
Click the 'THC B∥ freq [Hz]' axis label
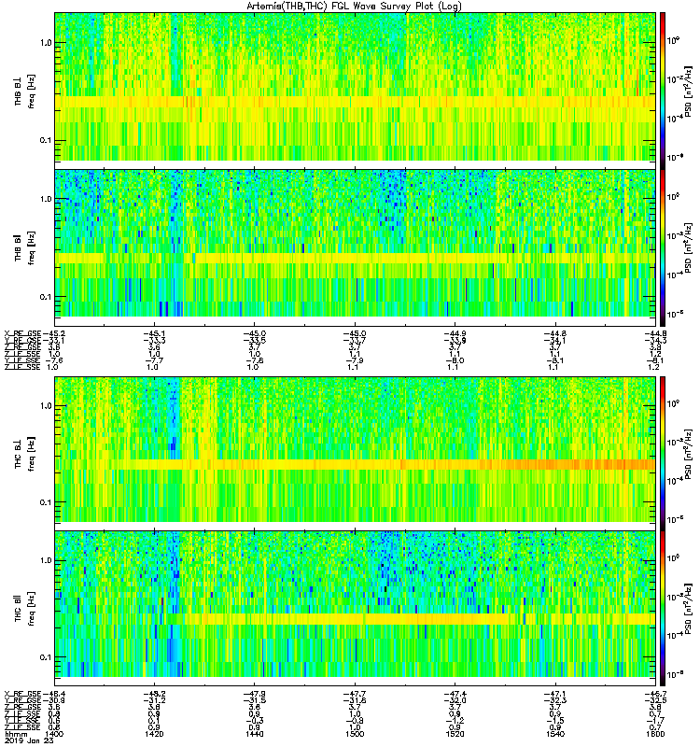[x=24, y=609]
